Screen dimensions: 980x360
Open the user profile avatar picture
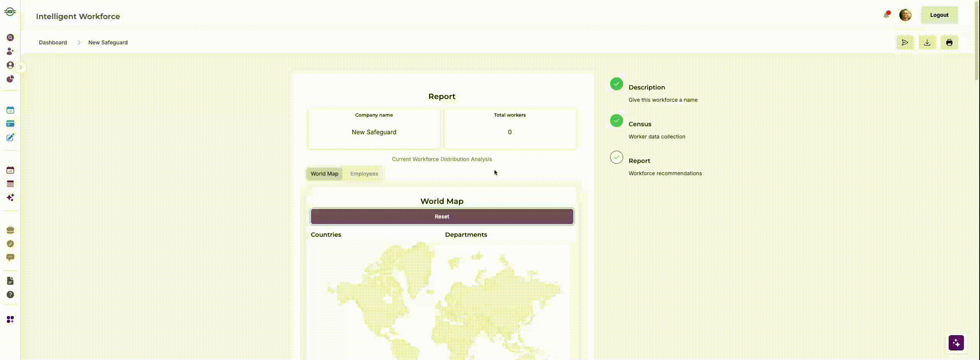(x=906, y=15)
